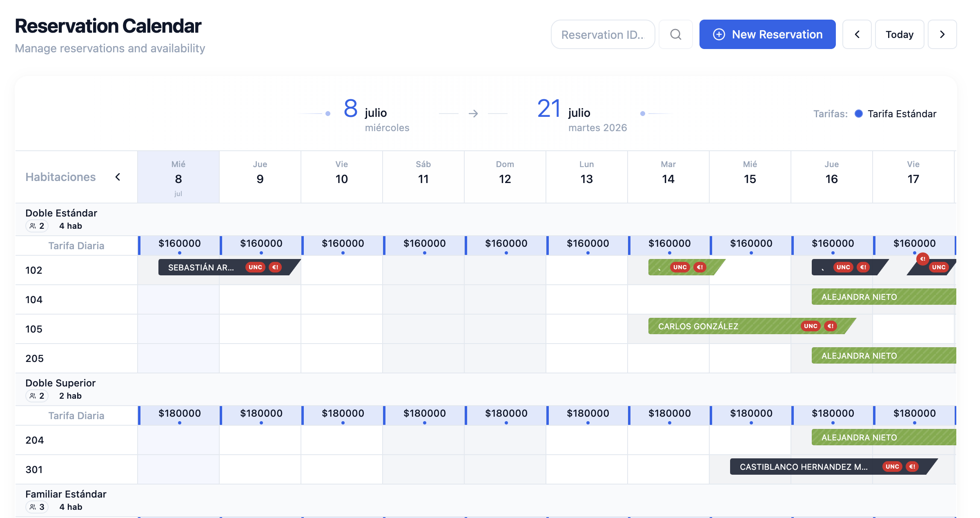Select the Vie 17 day column header

tap(913, 177)
